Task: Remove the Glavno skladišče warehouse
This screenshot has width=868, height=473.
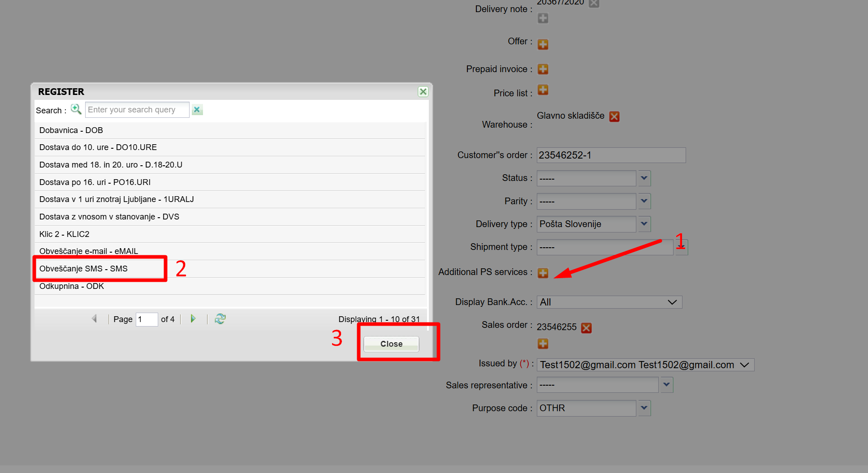Action: point(614,116)
